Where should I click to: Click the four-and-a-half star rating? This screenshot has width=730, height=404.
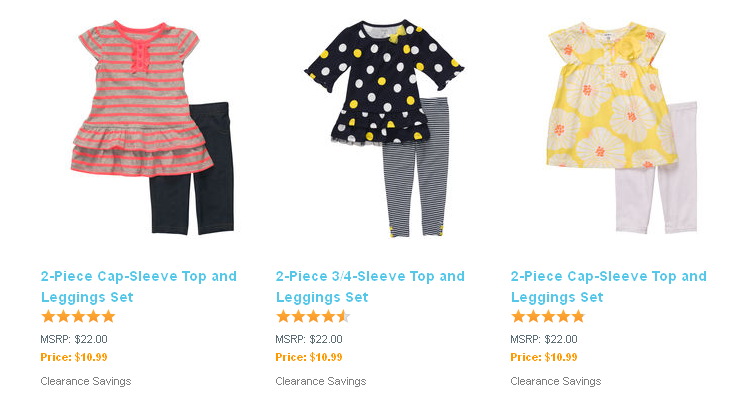(x=313, y=317)
